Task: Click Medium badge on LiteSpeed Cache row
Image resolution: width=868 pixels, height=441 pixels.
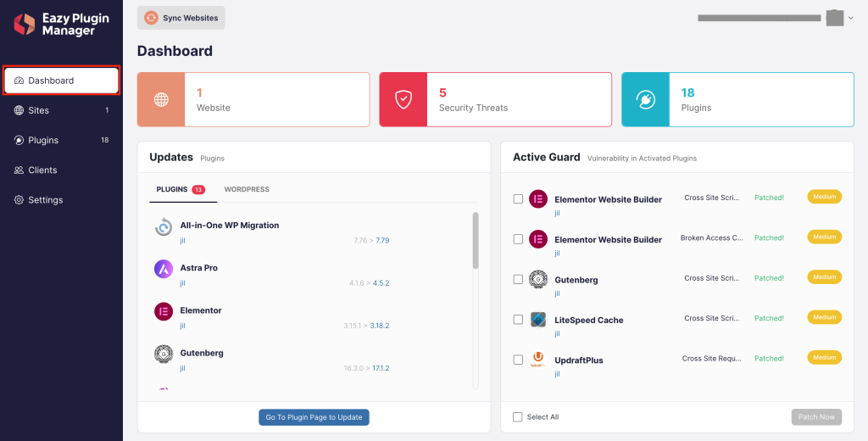Action: (824, 317)
